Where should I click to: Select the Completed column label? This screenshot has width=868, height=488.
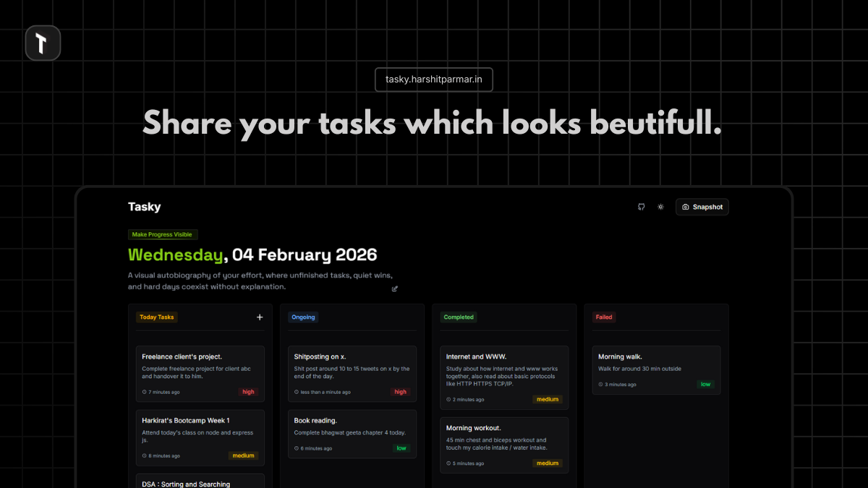tap(459, 317)
